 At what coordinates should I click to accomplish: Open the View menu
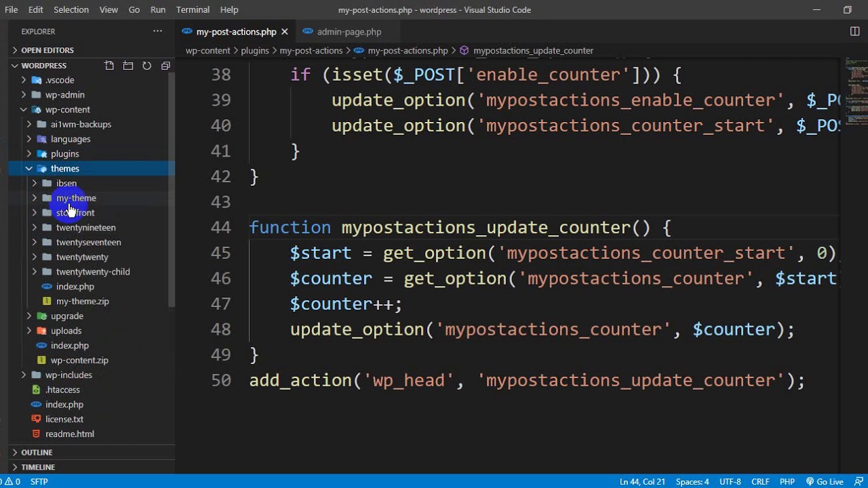pyautogui.click(x=108, y=9)
